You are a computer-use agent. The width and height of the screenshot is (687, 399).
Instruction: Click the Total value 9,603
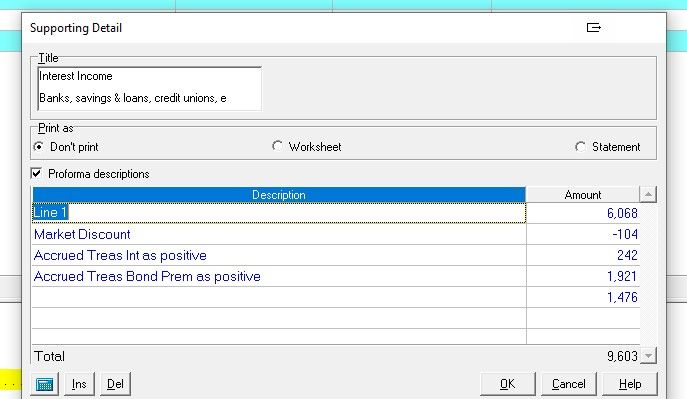coord(622,356)
